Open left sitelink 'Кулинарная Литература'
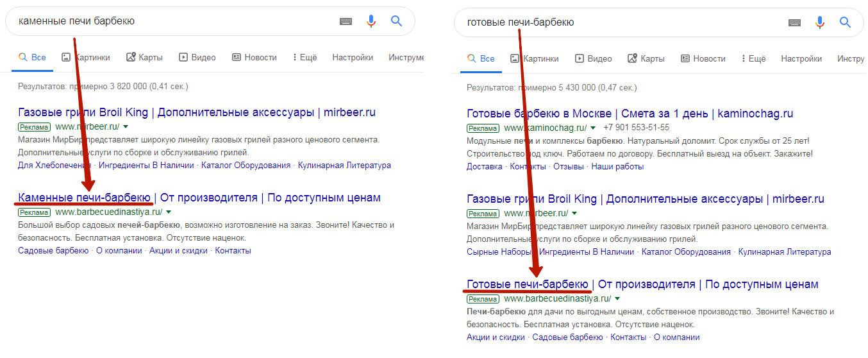This screenshot has height=358, width=868. pos(344,165)
